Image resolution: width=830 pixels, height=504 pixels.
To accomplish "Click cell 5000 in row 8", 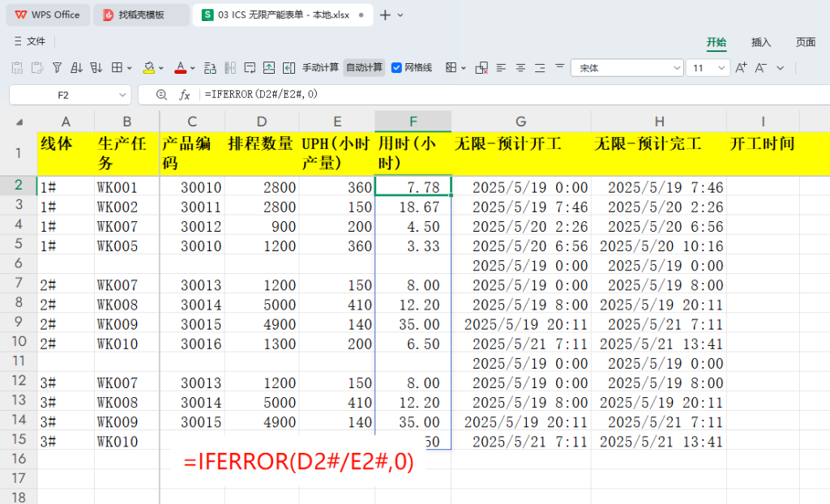I will click(x=262, y=304).
